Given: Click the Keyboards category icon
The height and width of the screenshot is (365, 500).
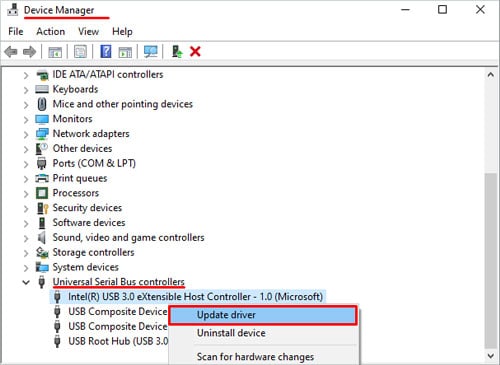Looking at the screenshot, I should coord(42,89).
